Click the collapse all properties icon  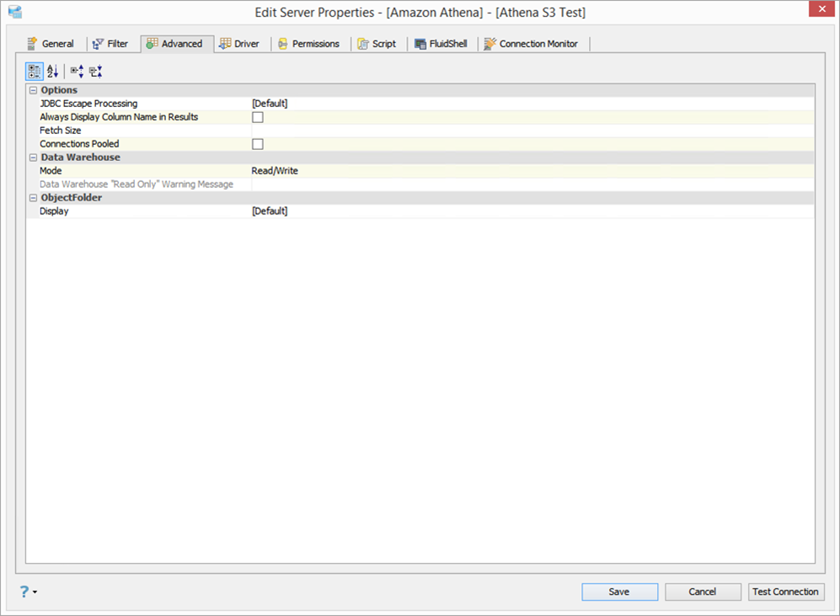pyautogui.click(x=96, y=72)
